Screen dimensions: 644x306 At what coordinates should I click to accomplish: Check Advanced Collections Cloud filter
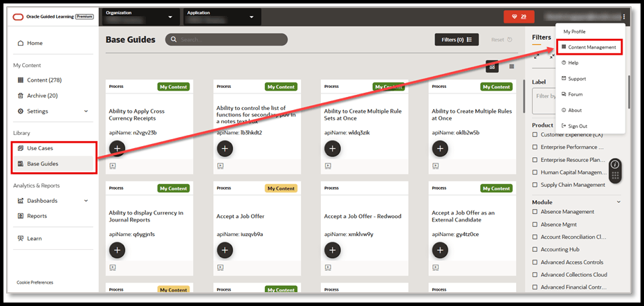coord(535,274)
